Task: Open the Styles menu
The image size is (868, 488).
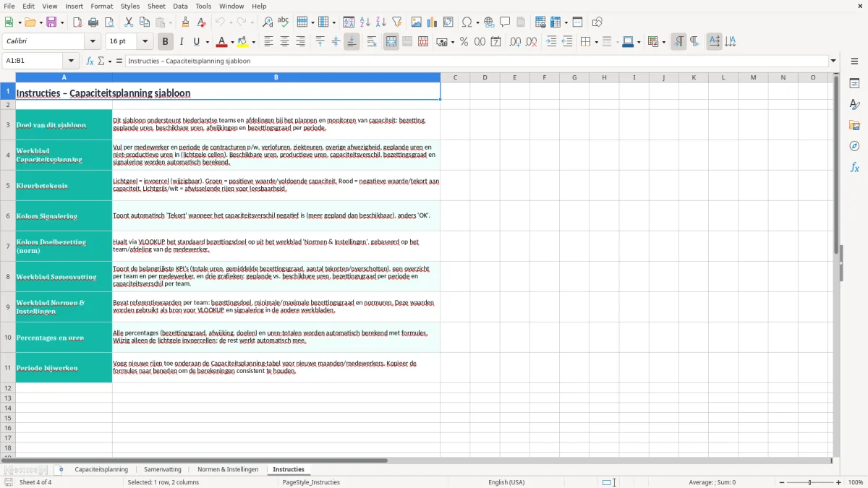Action: coord(130,6)
